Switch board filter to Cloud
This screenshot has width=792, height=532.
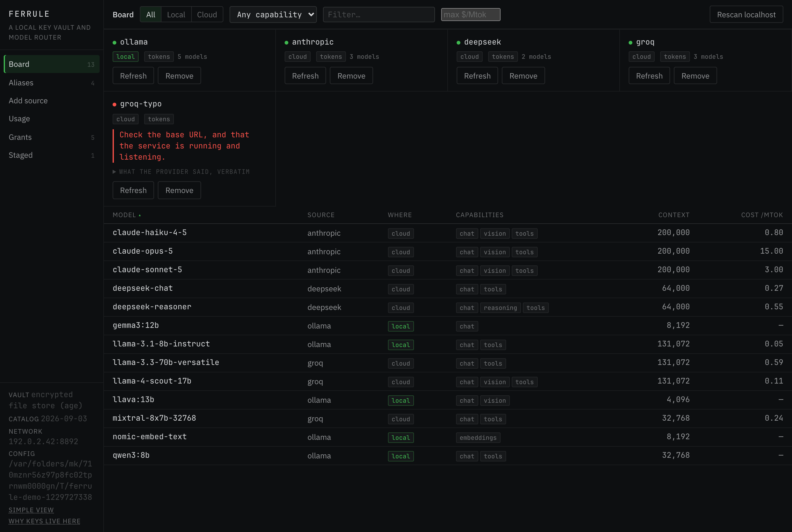[207, 15]
